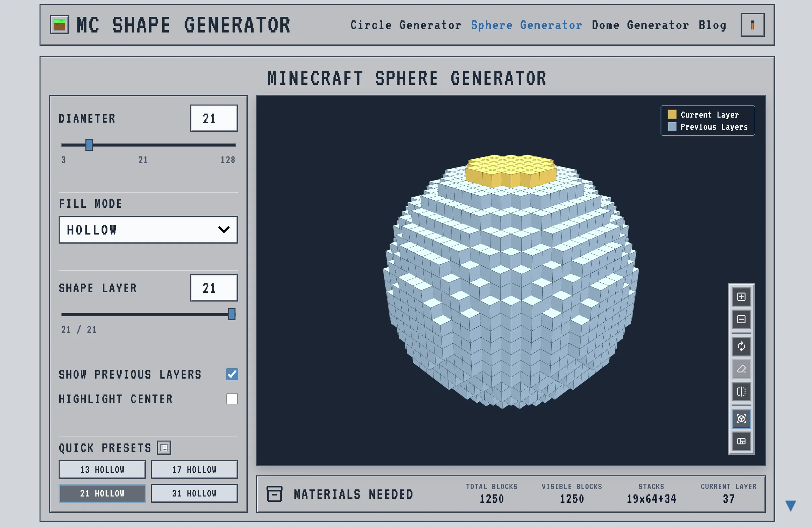Screen dimensions: 812x528
Task: Click Total Blocks value 1250
Action: tap(492, 499)
